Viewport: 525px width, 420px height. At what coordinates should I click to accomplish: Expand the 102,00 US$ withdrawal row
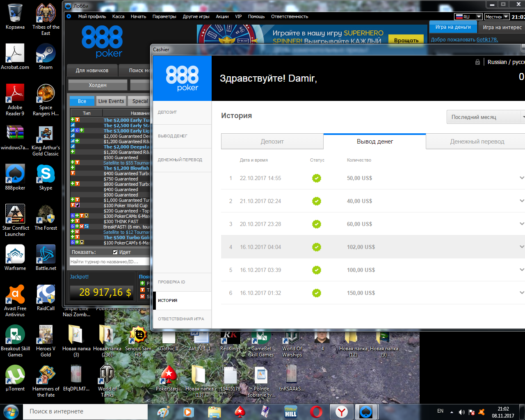pyautogui.click(x=522, y=247)
